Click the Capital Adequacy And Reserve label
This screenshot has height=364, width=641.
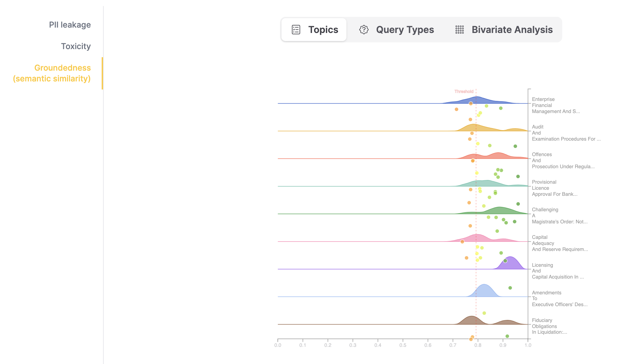pos(560,243)
